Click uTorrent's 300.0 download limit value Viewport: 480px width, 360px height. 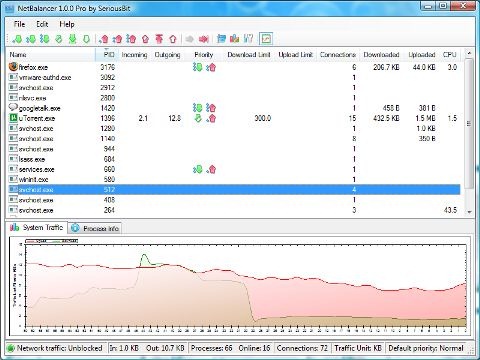[263, 118]
